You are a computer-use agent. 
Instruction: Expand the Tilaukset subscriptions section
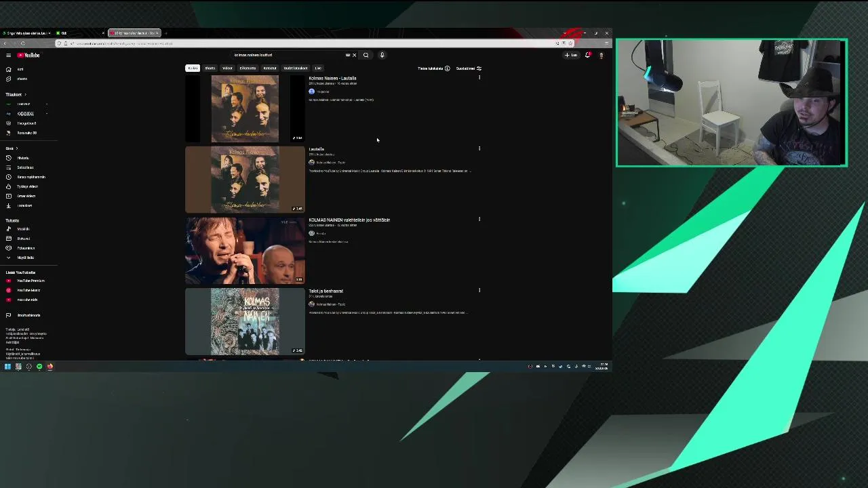[x=16, y=94]
